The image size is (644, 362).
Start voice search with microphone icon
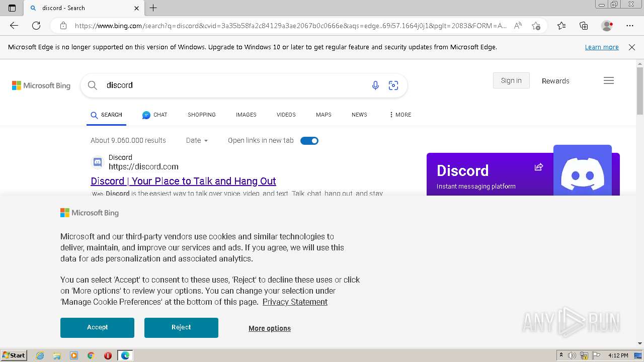[x=375, y=85]
